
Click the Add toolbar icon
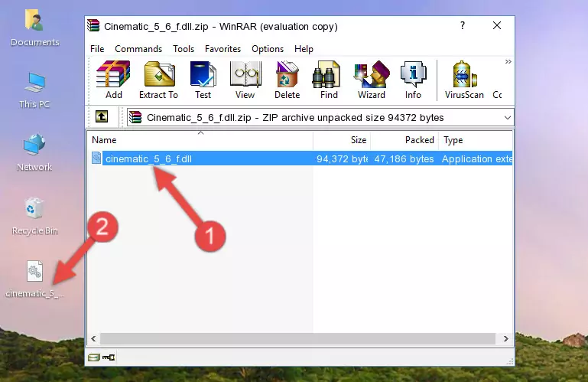click(113, 80)
